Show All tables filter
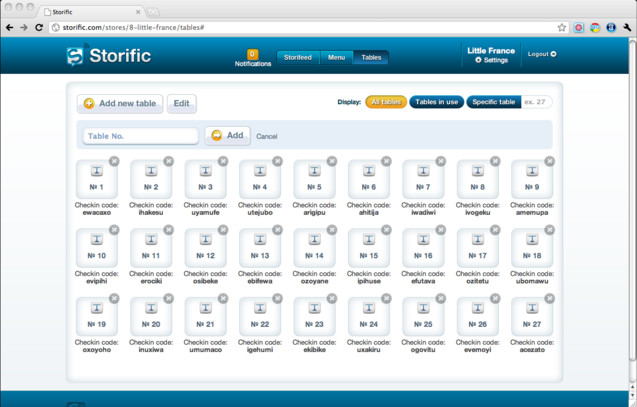 (385, 102)
